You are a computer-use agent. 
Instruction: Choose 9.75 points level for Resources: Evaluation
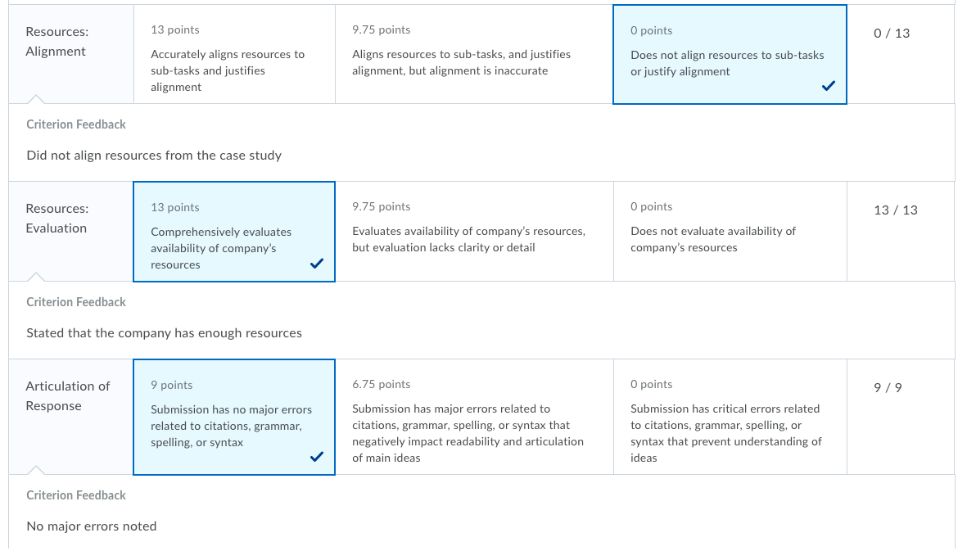(474, 232)
